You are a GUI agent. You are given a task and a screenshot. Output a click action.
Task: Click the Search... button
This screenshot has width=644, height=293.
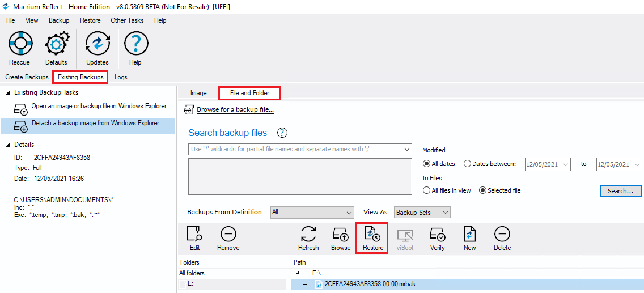click(621, 191)
